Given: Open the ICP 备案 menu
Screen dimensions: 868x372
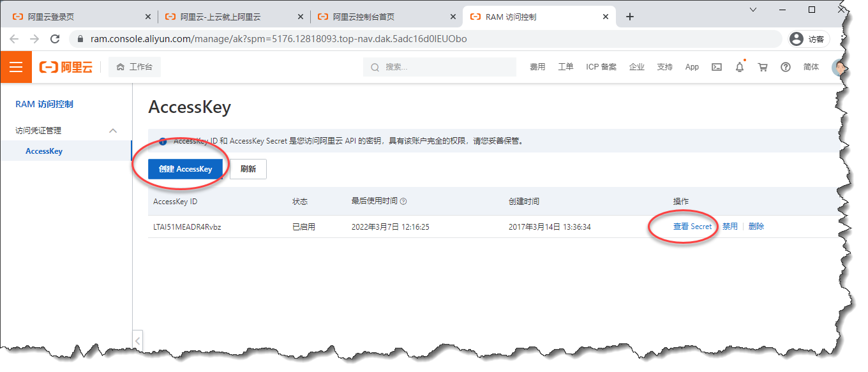Looking at the screenshot, I should tap(601, 67).
